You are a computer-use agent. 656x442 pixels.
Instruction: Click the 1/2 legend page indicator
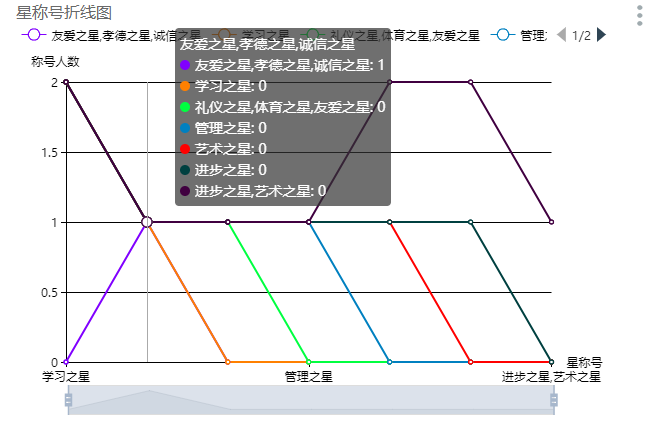click(582, 36)
